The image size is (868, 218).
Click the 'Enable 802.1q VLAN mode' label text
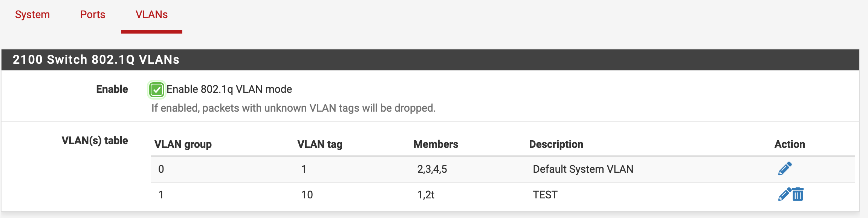point(229,89)
